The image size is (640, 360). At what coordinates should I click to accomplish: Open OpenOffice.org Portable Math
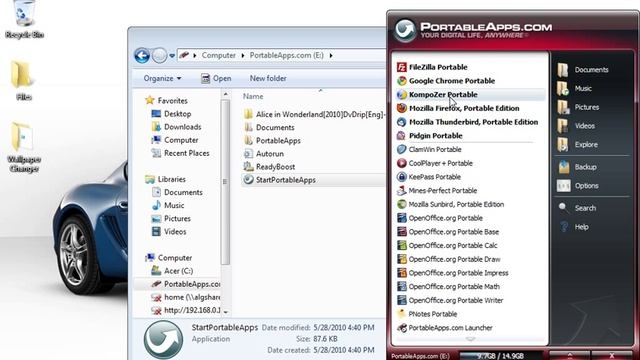pyautogui.click(x=448, y=287)
